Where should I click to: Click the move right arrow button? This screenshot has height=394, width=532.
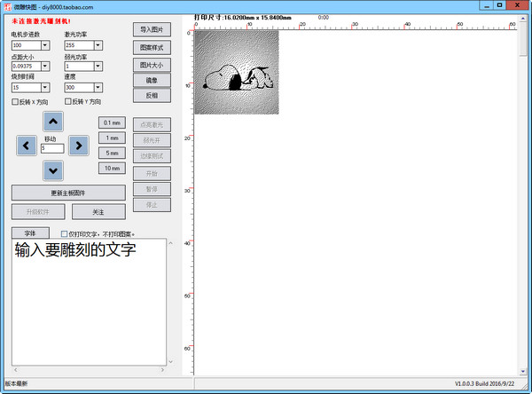tap(79, 146)
